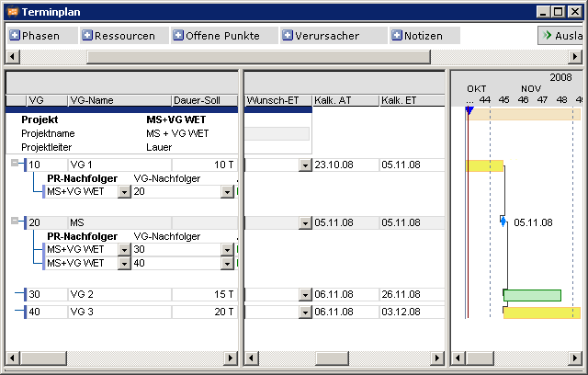Click Gantt pane bottom scroll-right arrow
The image size is (588, 375).
pyautogui.click(x=576, y=358)
